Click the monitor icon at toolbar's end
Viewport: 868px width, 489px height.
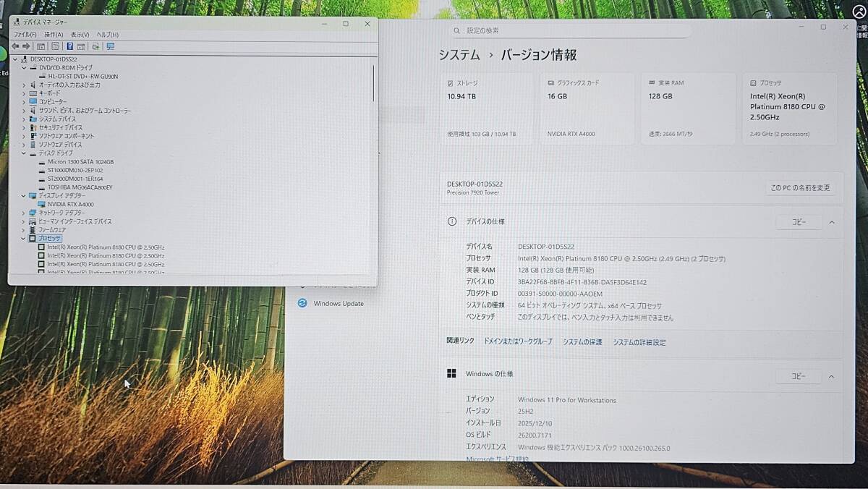point(110,46)
